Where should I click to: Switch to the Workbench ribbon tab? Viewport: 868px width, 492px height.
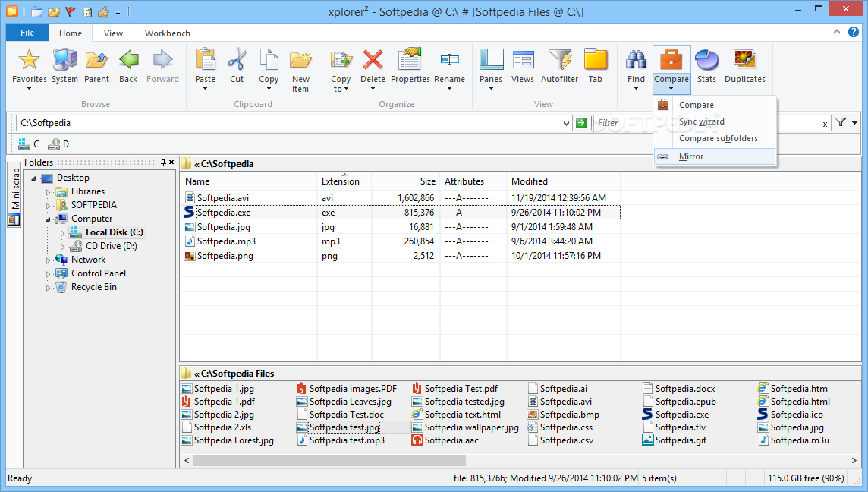tap(167, 33)
